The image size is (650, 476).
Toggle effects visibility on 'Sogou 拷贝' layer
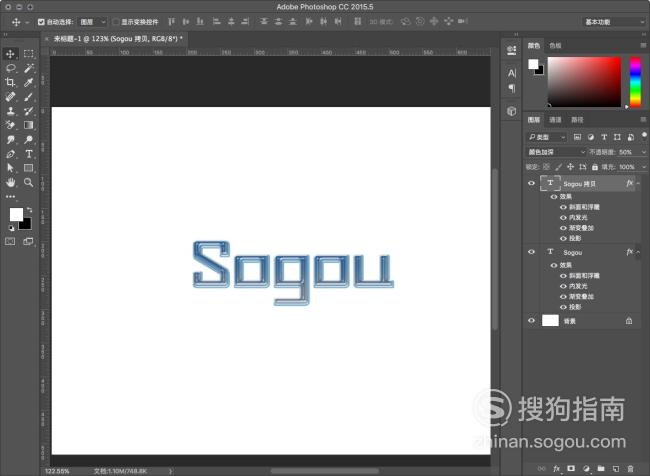(554, 197)
